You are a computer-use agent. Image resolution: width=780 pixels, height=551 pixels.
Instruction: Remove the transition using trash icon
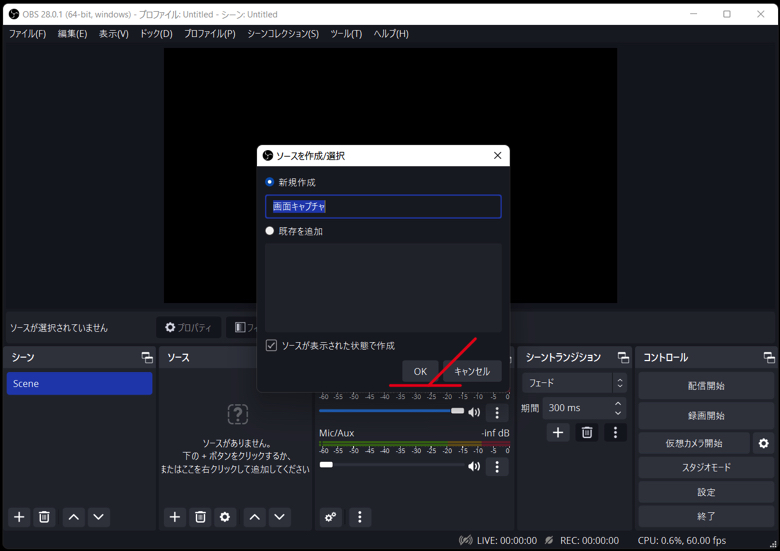click(x=587, y=433)
